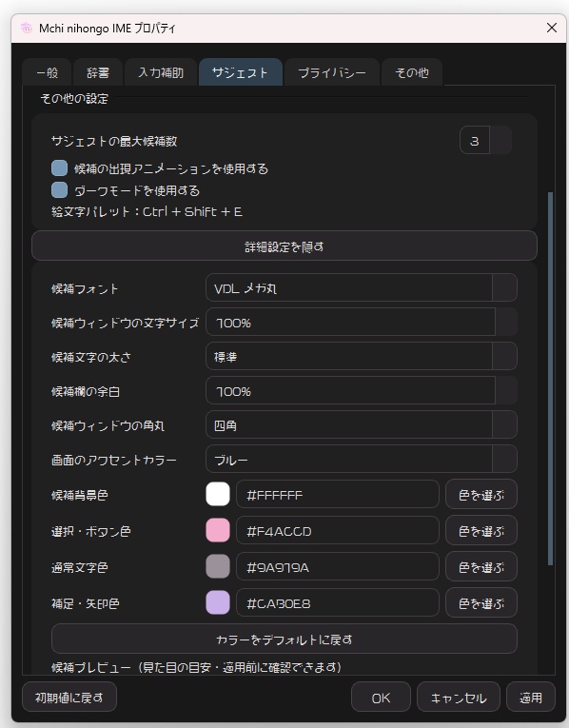Viewport: 569px width, 728px height.
Task: Go to the プライバシー tab
Action: [x=332, y=72]
